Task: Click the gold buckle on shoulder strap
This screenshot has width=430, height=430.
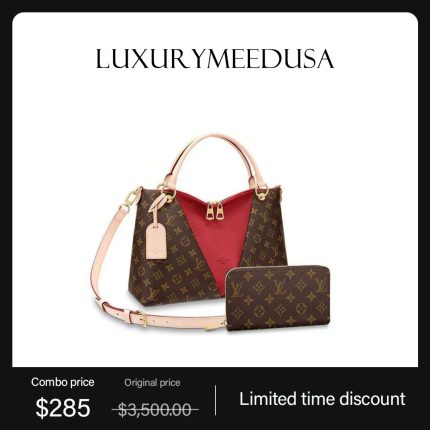Action: [141, 318]
